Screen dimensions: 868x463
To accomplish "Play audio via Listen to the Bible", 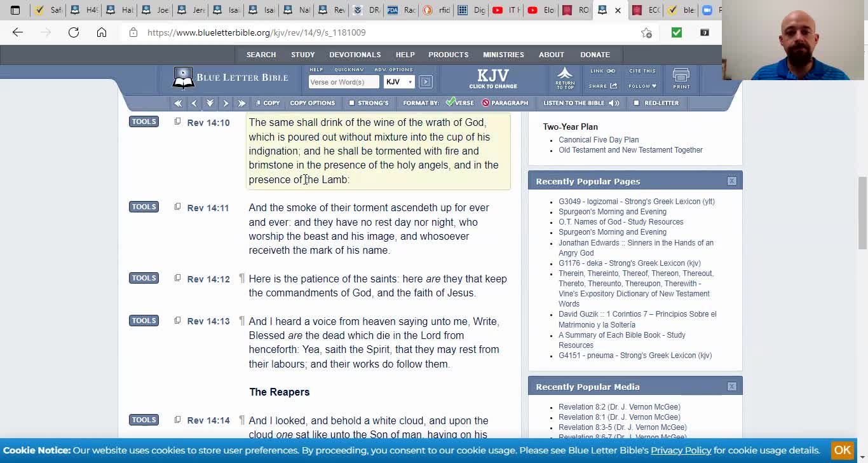I will coord(581,103).
